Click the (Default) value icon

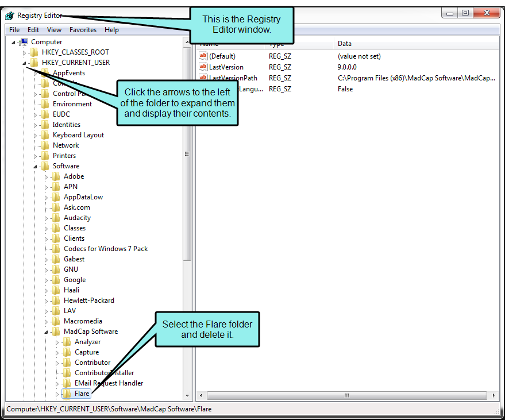[x=203, y=56]
